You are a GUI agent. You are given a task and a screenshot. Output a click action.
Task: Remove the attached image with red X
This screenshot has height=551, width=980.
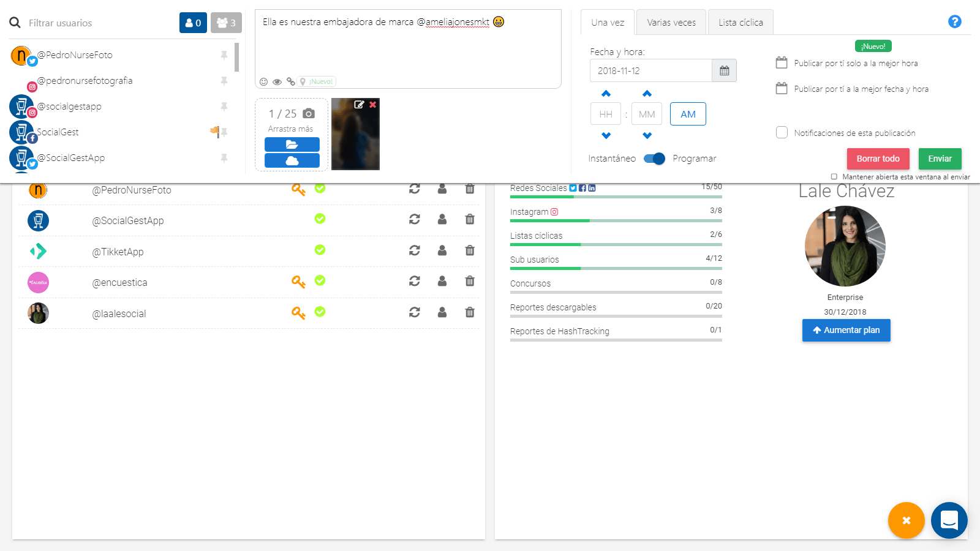[x=372, y=105]
